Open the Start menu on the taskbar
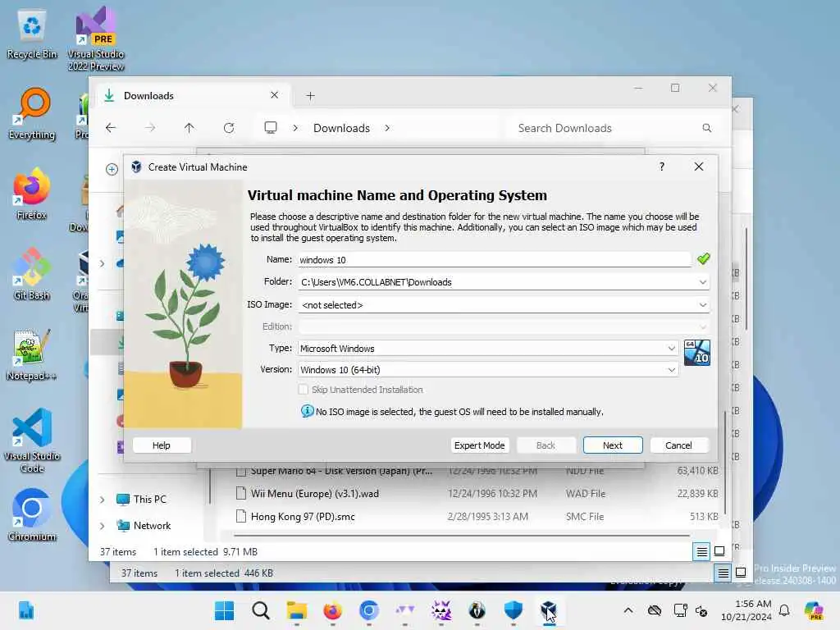 (x=224, y=610)
